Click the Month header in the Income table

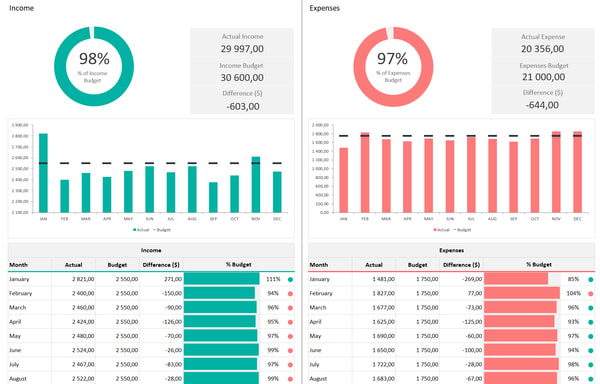18,265
